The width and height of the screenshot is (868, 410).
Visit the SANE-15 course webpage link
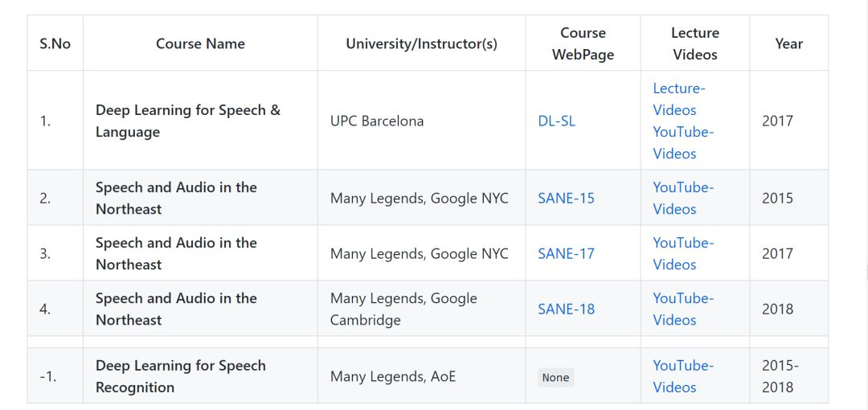pyautogui.click(x=566, y=199)
